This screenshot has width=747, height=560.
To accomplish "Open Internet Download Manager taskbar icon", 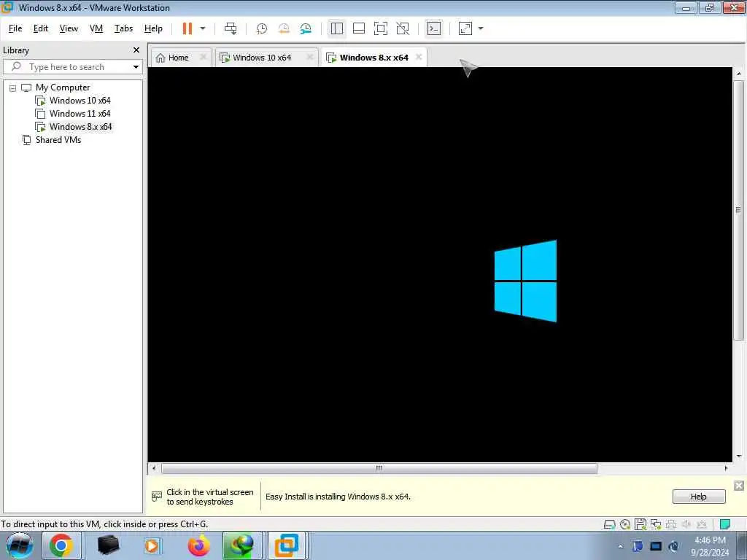I will coord(241,545).
